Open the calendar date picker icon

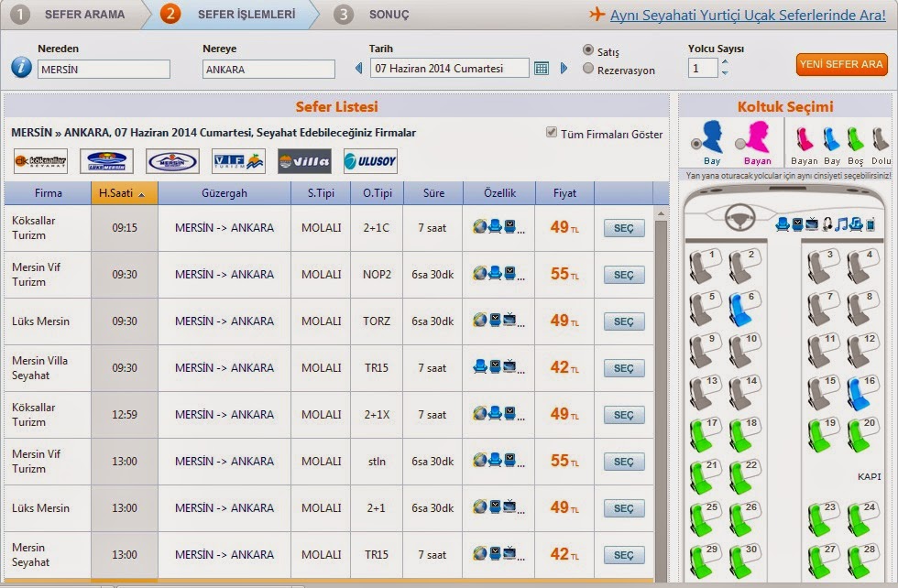(x=542, y=68)
